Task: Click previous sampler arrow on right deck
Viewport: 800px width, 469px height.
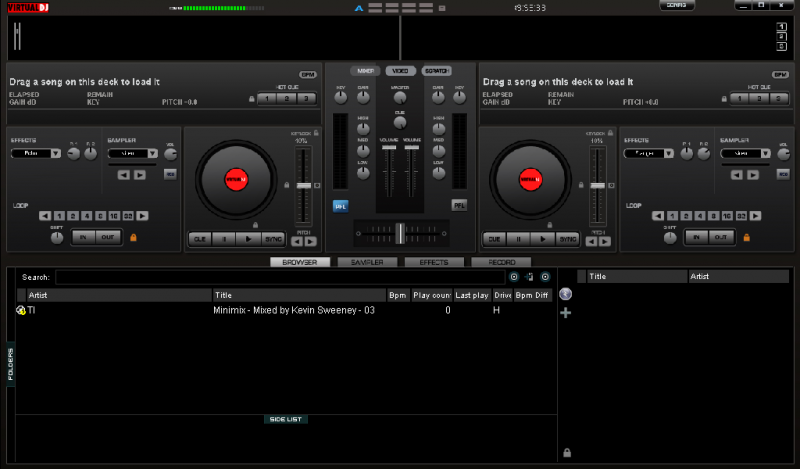Action: pyautogui.click(x=737, y=175)
